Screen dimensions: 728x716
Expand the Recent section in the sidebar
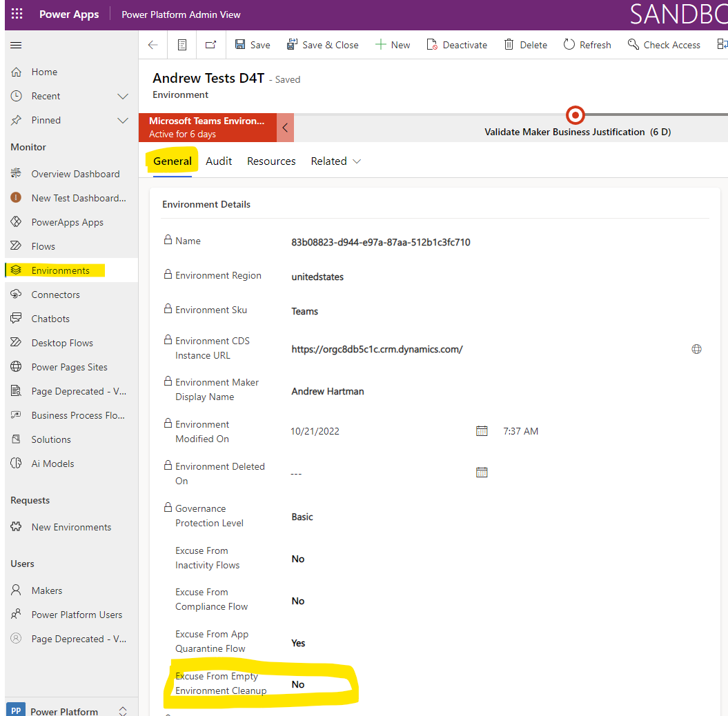(123, 96)
